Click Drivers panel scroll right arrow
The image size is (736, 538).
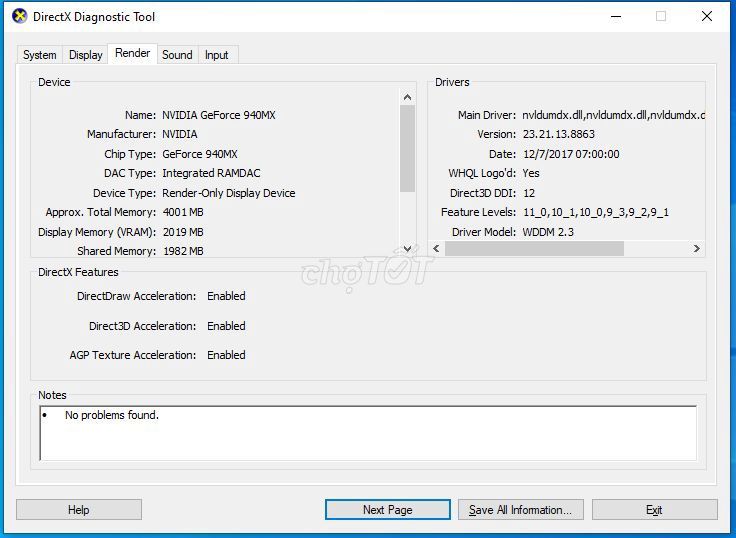(697, 248)
